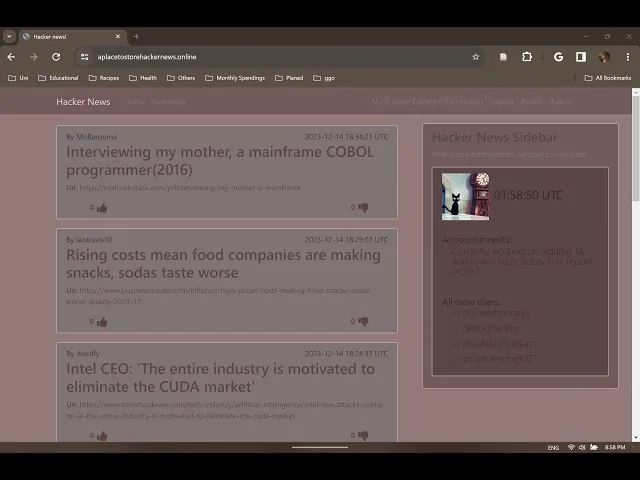Open the Educational bookmarks folder
Screen dimensions: 640x480
[x=58, y=78]
